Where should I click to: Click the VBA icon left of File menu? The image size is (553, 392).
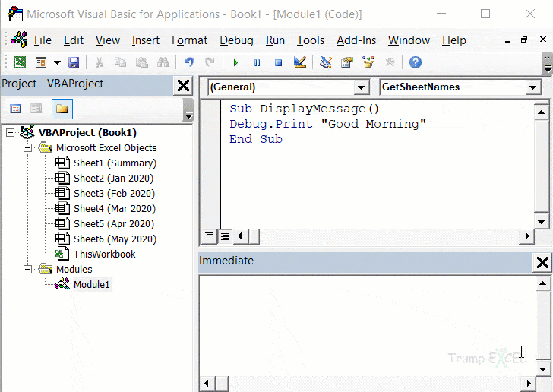point(19,40)
